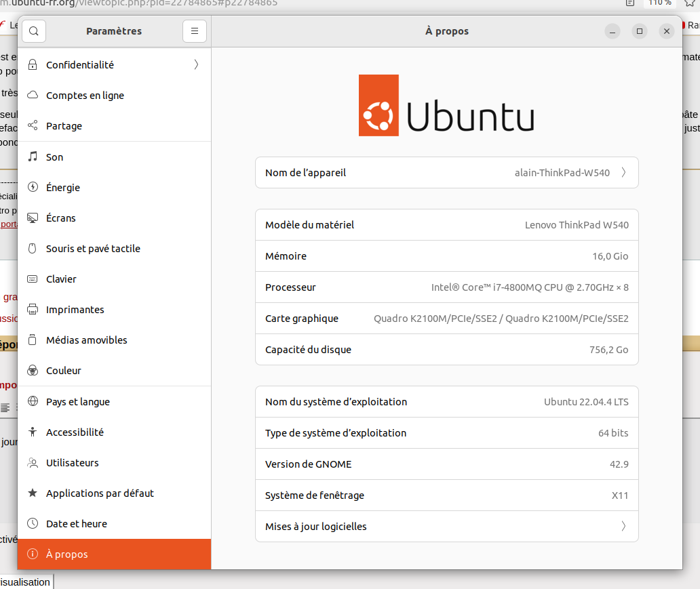
Task: Click the lightning icon for Énergie
Action: pyautogui.click(x=33, y=187)
